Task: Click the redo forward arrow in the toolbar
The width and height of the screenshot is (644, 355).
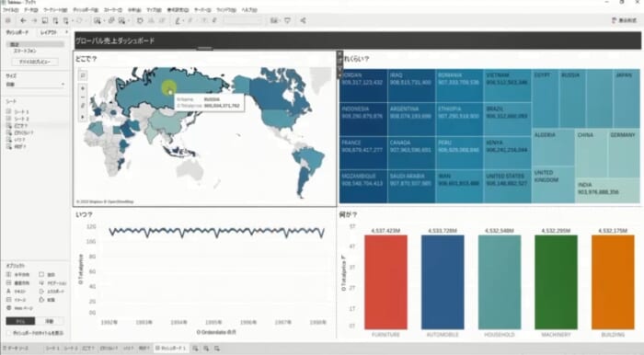Action: point(34,20)
